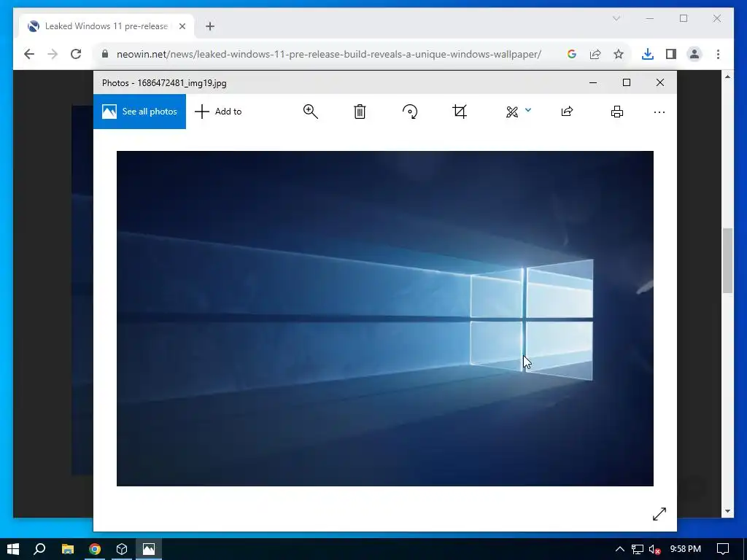
Task: Delete the photo with trash icon
Action: click(x=360, y=112)
